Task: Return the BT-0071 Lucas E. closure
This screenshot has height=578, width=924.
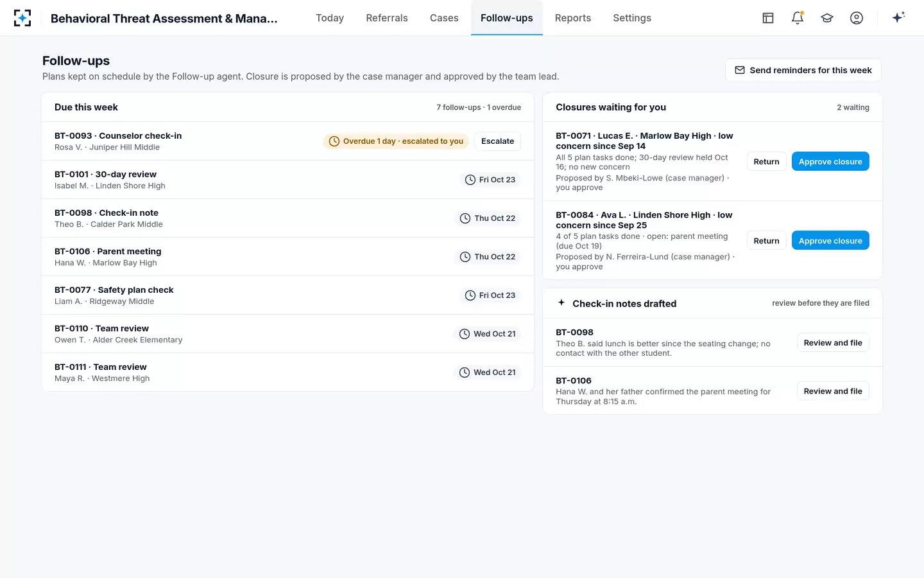Action: pos(766,162)
